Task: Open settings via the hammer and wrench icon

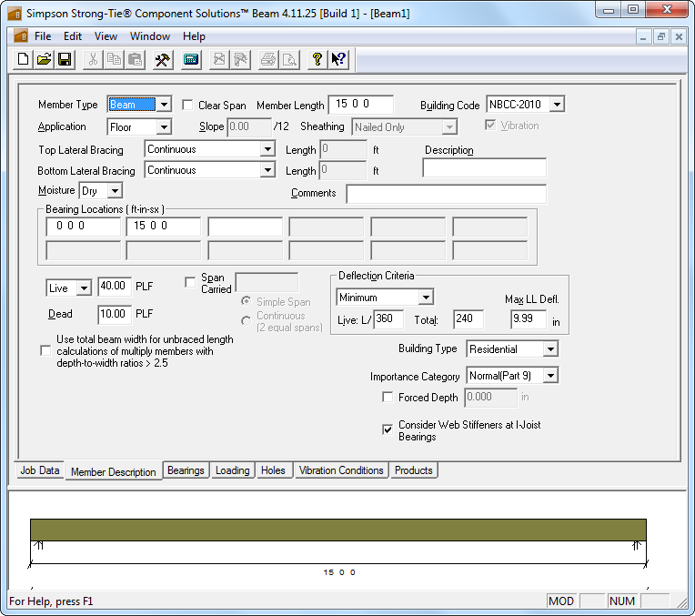Action: pyautogui.click(x=163, y=59)
